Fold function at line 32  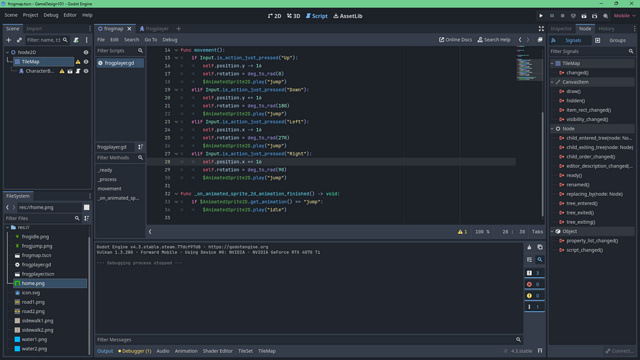pos(176,194)
